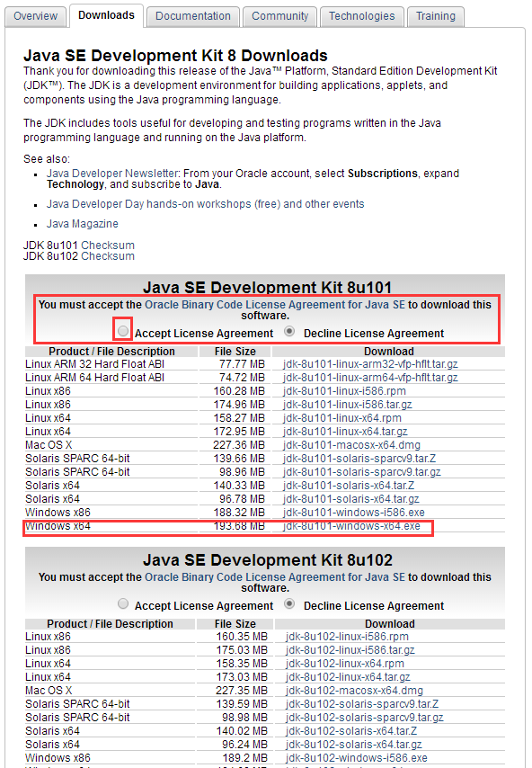Image resolution: width=532 pixels, height=768 pixels.
Task: Download jdk-8u101-linux-x64.tar.gz
Action: pyautogui.click(x=345, y=432)
